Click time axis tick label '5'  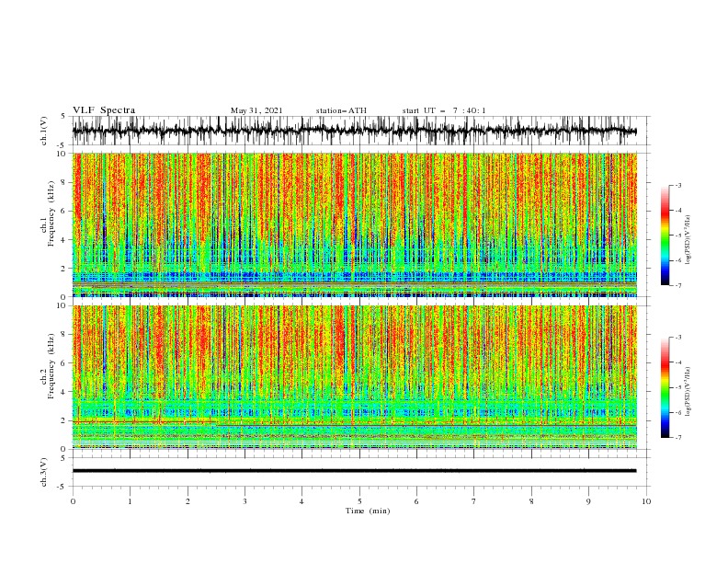(359, 501)
